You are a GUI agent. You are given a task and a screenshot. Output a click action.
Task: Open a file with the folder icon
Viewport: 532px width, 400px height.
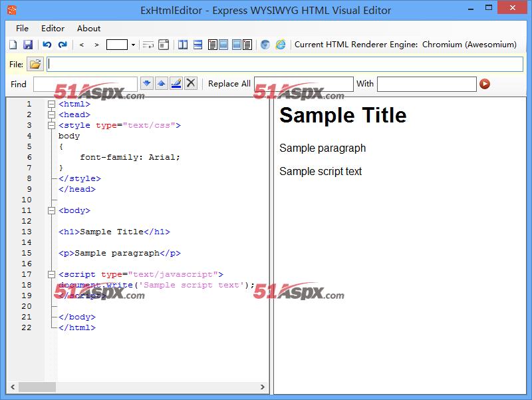[35, 64]
